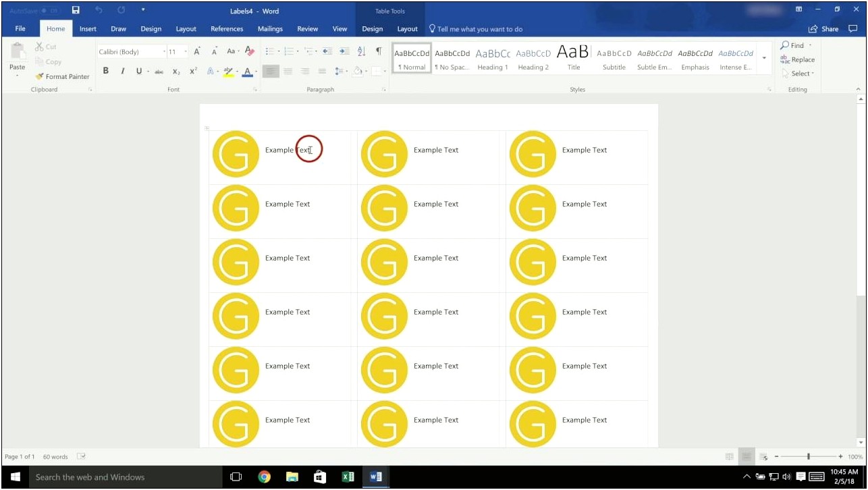
Task: Open Paragraph dialog launcher
Action: (x=383, y=89)
